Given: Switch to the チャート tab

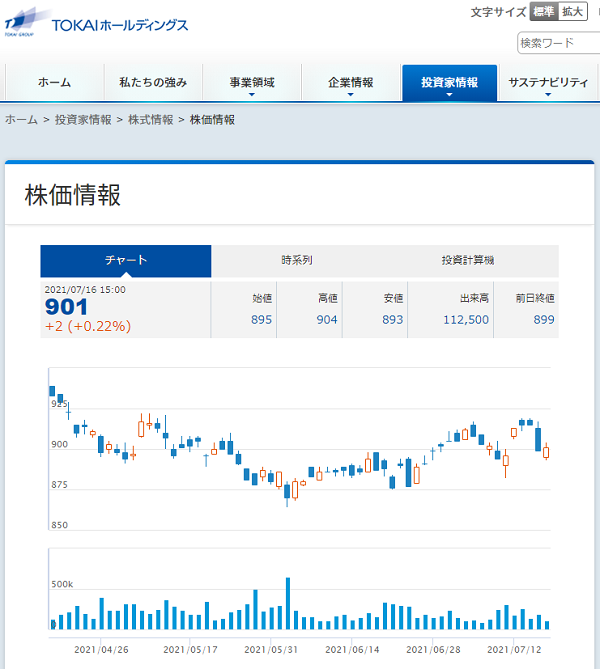Looking at the screenshot, I should tap(126, 261).
